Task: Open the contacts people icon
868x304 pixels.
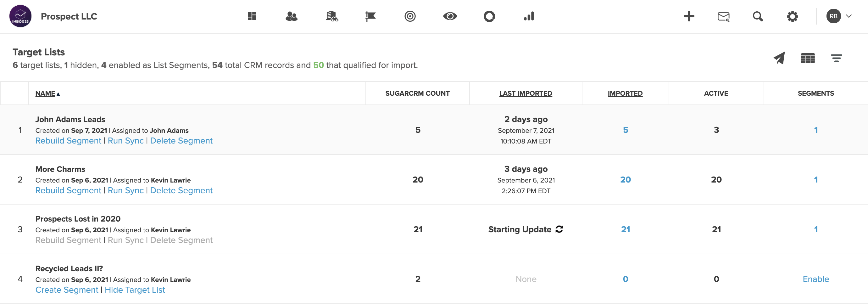Action: 291,16
